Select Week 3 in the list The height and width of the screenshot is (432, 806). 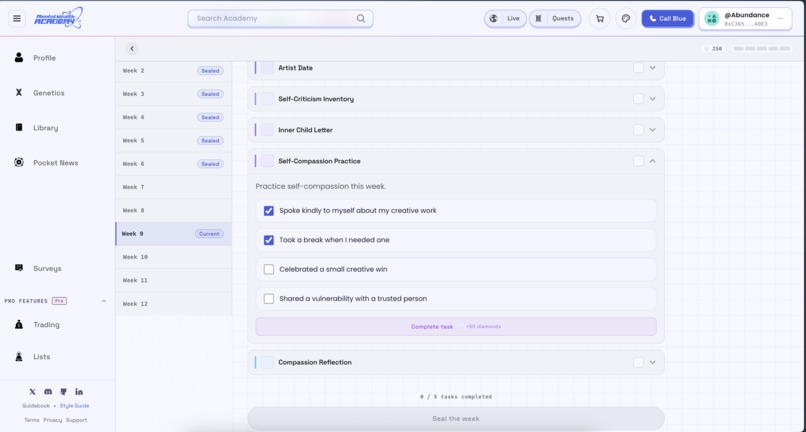click(174, 94)
